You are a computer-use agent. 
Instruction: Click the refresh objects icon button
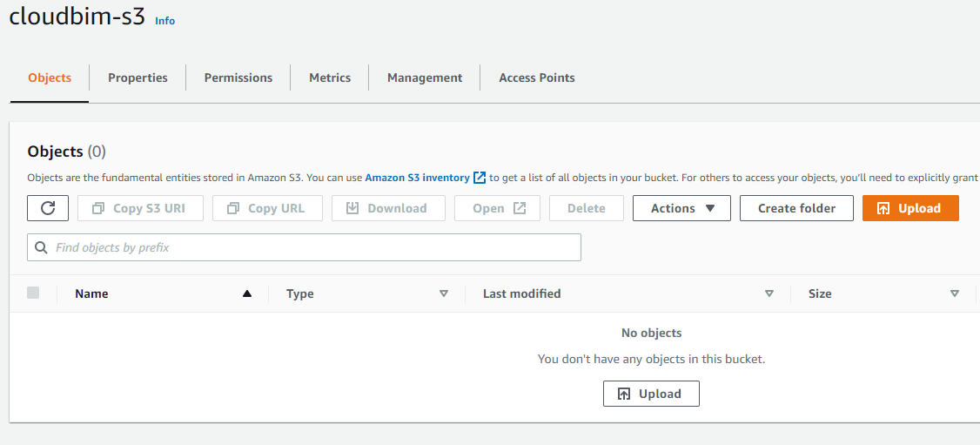point(48,208)
